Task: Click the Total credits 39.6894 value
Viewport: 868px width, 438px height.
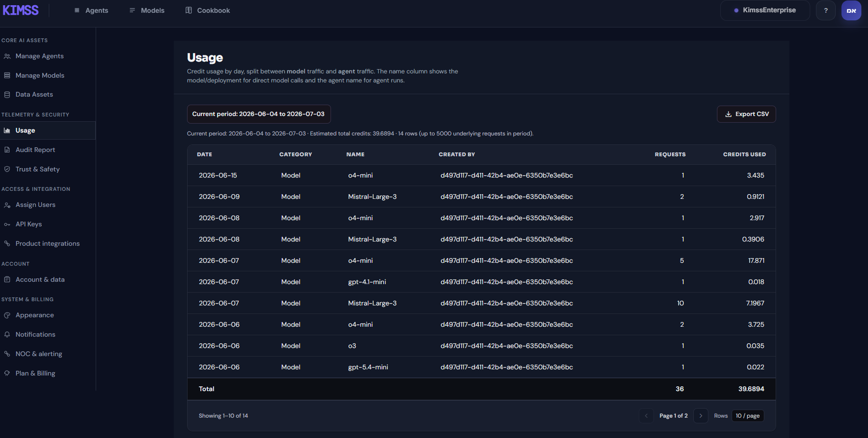Action: [x=751, y=389]
